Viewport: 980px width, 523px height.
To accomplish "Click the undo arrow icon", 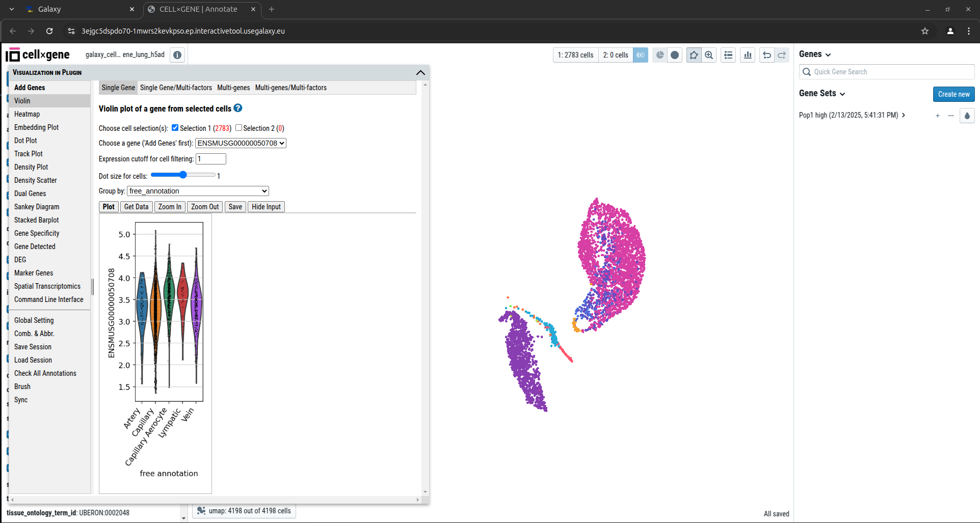I will (x=767, y=55).
